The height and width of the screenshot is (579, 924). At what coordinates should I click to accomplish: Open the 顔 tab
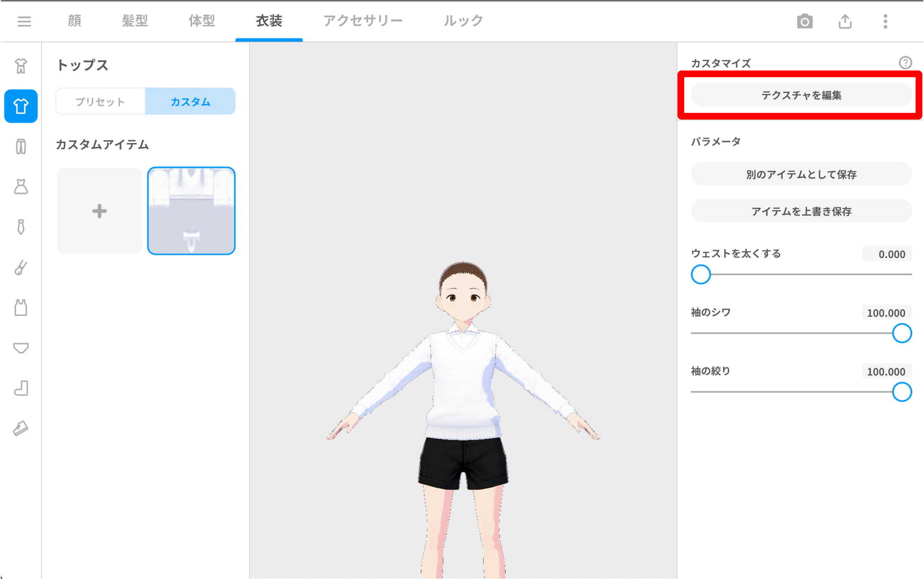point(75,21)
